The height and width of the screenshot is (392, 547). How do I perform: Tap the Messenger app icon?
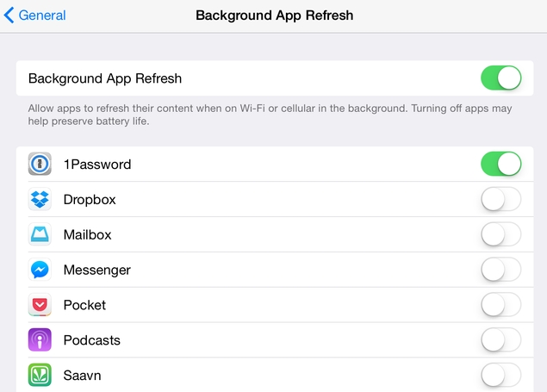click(x=40, y=270)
